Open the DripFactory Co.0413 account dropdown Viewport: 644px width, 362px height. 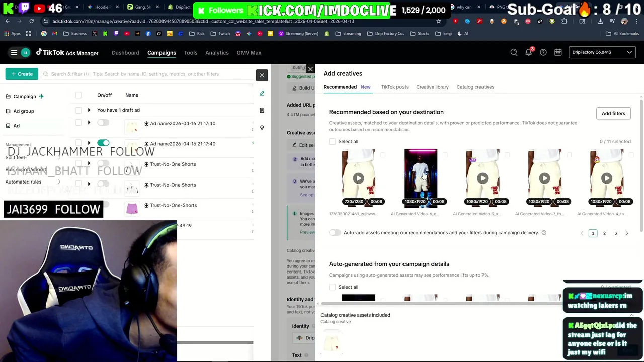[x=602, y=52]
